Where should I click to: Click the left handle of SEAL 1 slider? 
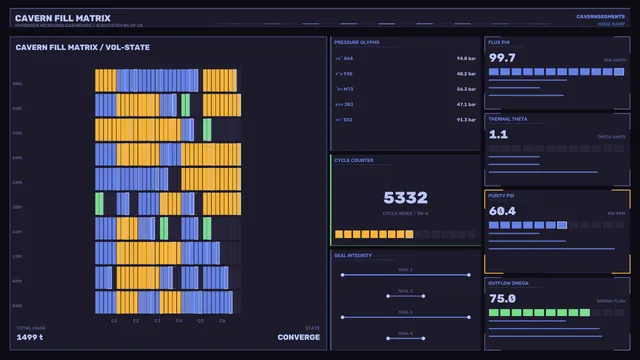pyautogui.click(x=342, y=275)
